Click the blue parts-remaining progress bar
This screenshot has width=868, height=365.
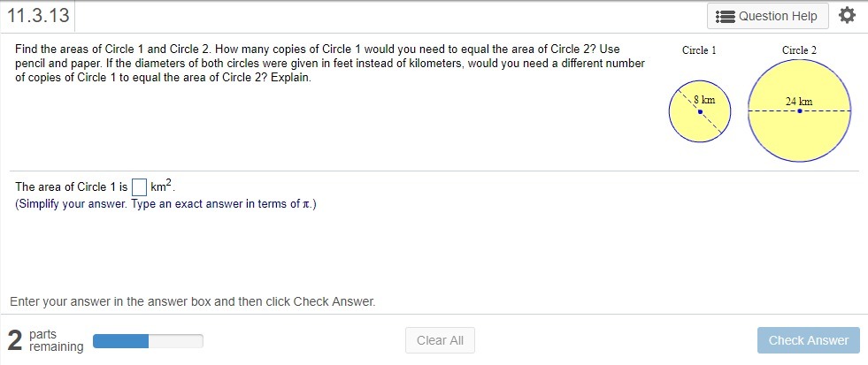click(x=121, y=341)
